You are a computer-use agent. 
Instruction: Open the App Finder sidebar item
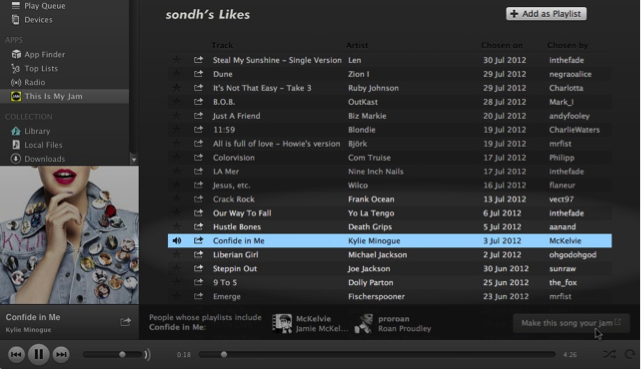pos(38,54)
